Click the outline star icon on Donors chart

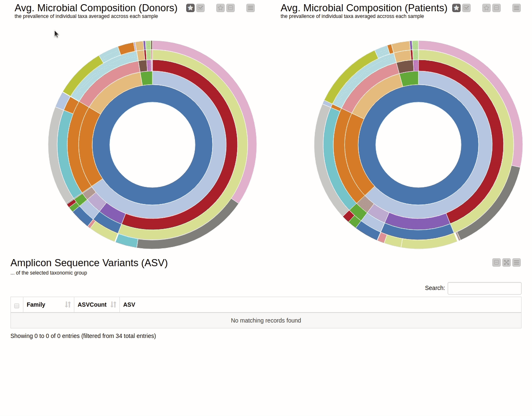(220, 8)
